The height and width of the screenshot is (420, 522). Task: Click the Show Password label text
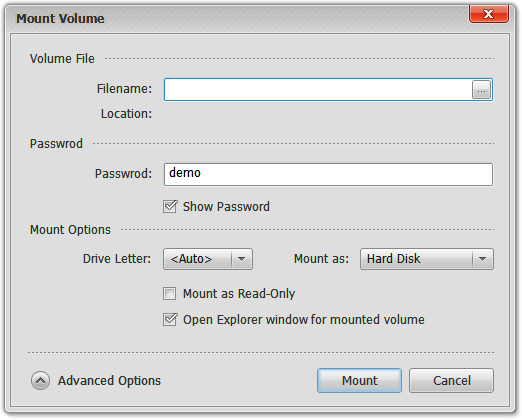pos(226,207)
